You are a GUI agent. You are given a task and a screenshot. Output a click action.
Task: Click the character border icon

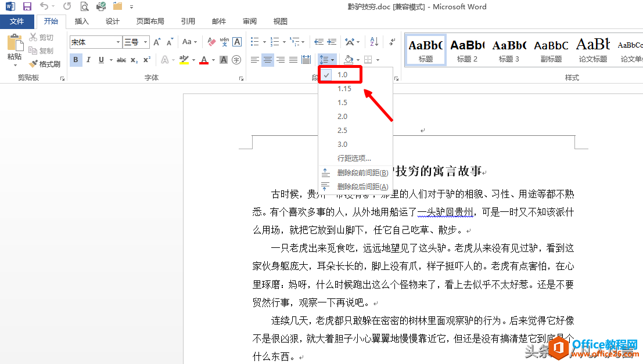click(237, 42)
